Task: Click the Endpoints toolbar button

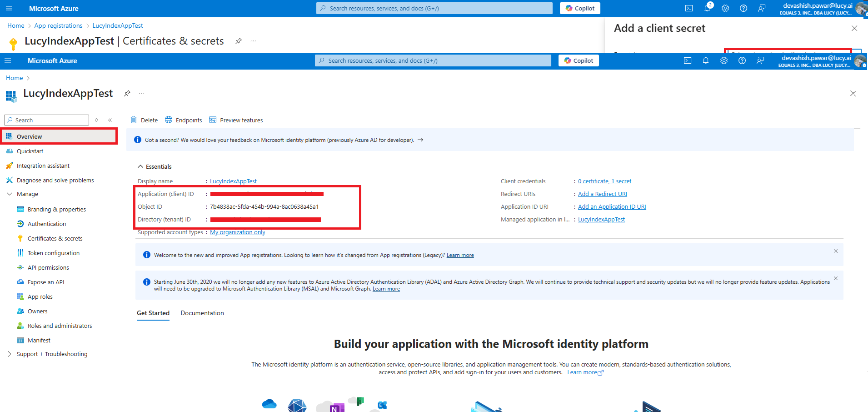Action: tap(184, 120)
